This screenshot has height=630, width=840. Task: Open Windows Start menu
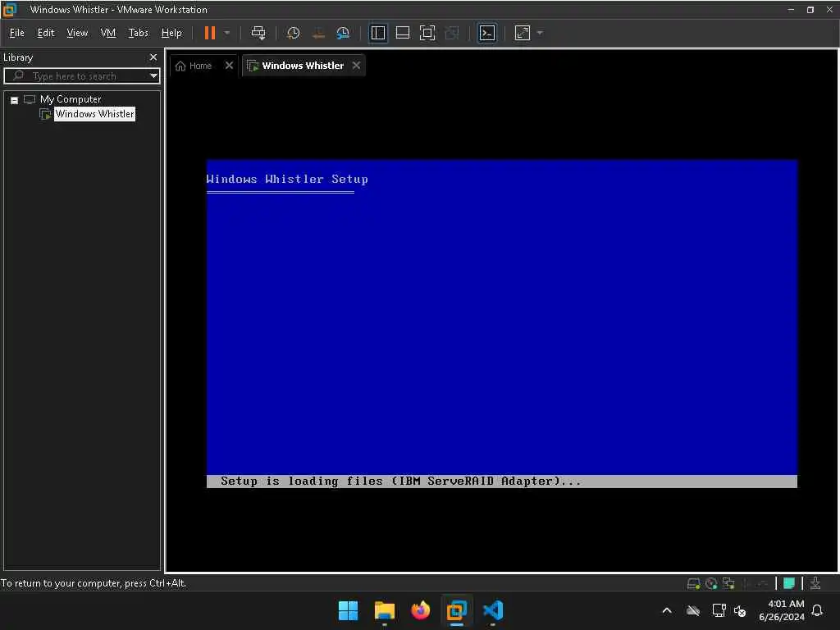point(348,610)
